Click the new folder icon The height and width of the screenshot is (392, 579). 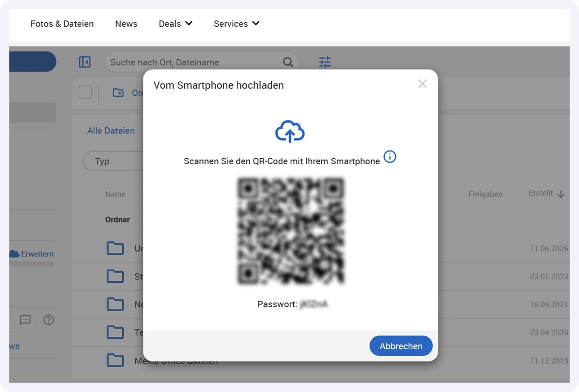tap(118, 93)
